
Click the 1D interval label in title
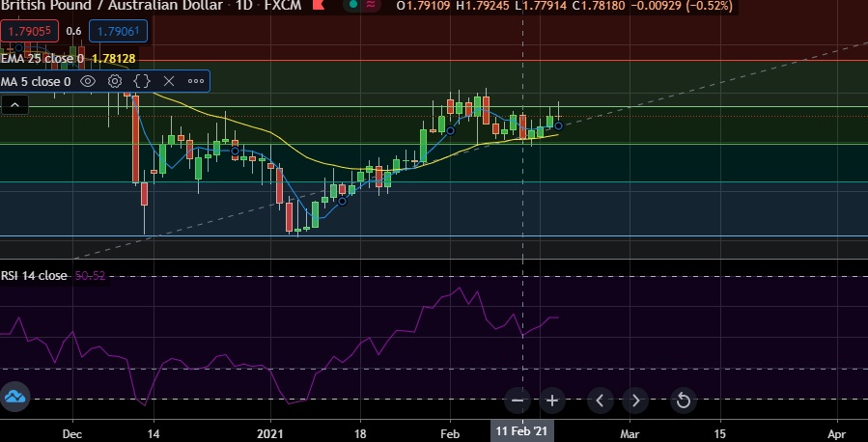pyautogui.click(x=243, y=6)
